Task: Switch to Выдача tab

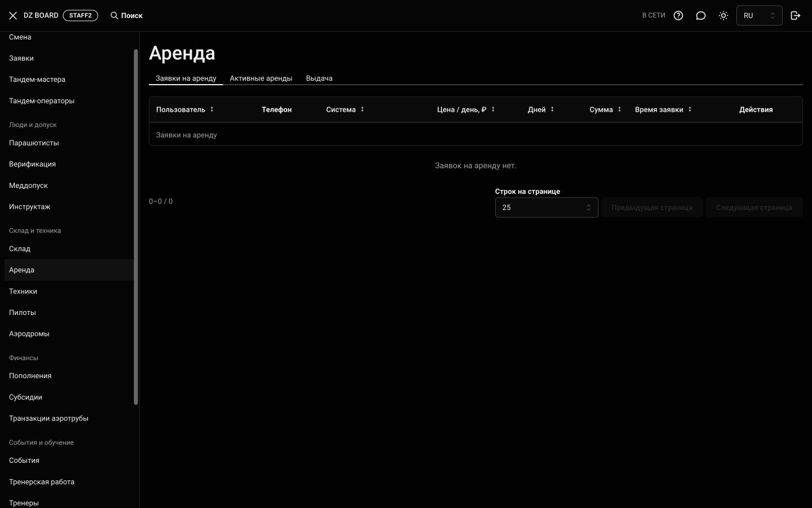Action: tap(319, 78)
